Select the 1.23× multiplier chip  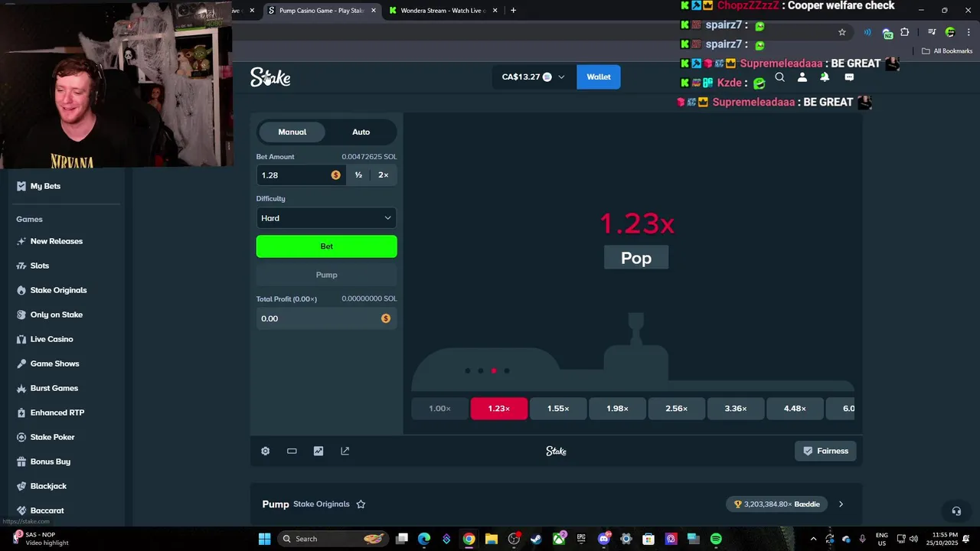[499, 409]
